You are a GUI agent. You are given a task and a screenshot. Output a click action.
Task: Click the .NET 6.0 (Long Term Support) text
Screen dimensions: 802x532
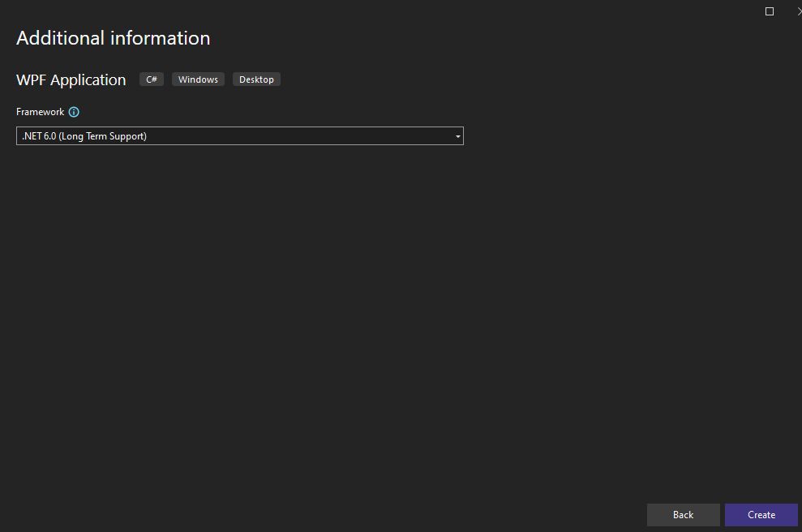click(x=84, y=136)
